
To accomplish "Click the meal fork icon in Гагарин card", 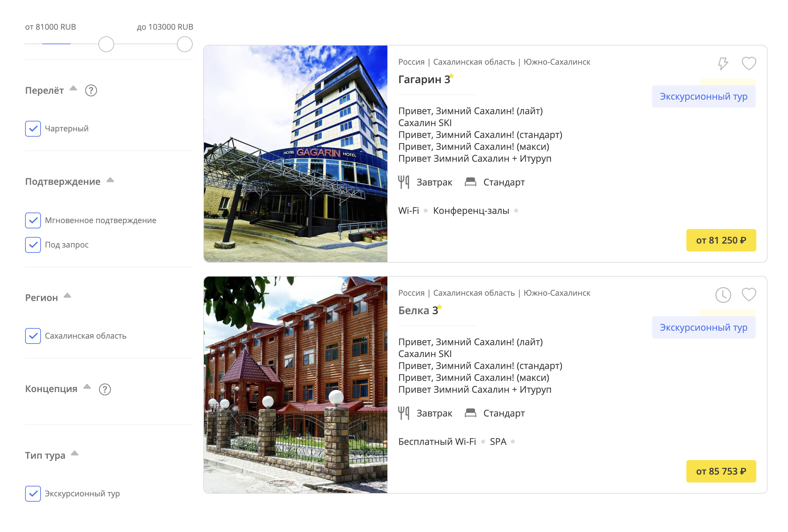I will coord(404,182).
